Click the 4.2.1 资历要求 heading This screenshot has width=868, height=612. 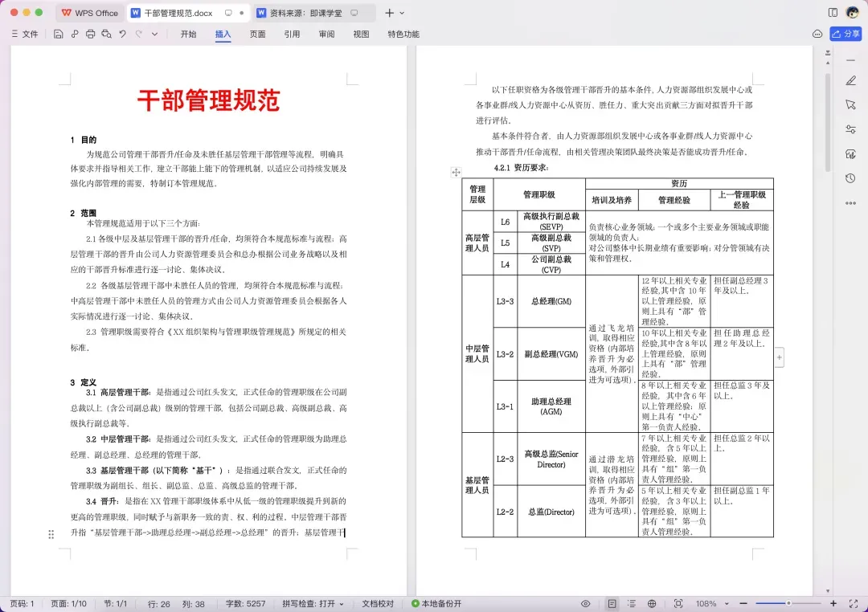tap(521, 167)
